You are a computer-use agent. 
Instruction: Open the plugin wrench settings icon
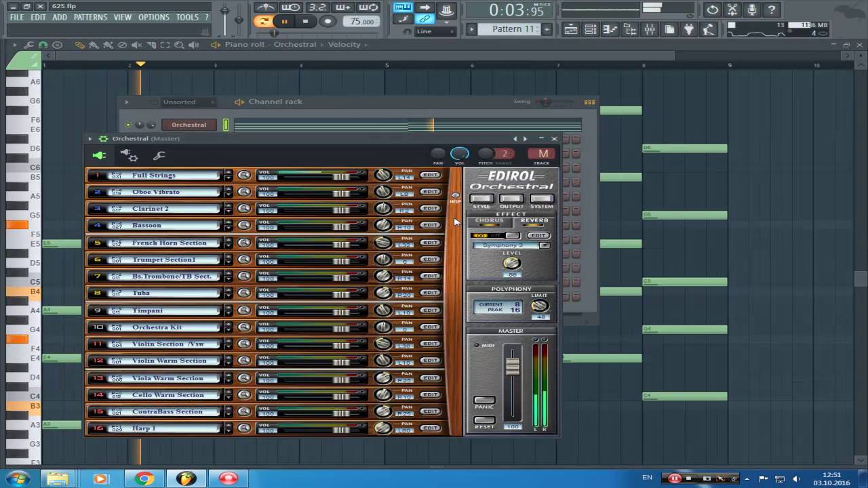coord(159,156)
